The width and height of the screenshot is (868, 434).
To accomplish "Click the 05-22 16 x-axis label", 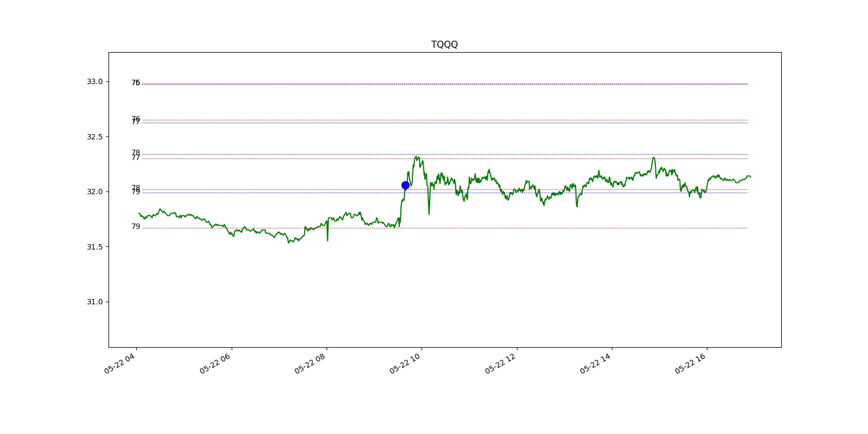I will point(691,363).
